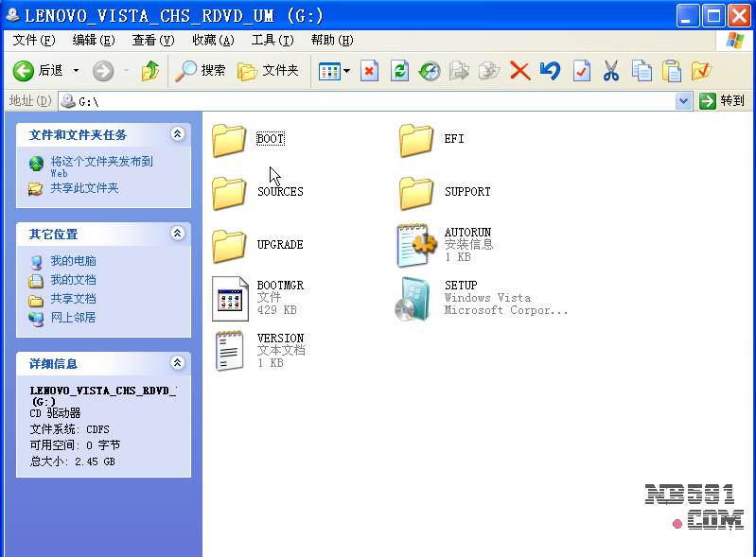Click the drive icon in address bar
Viewport: 756px width, 557px height.
point(68,101)
